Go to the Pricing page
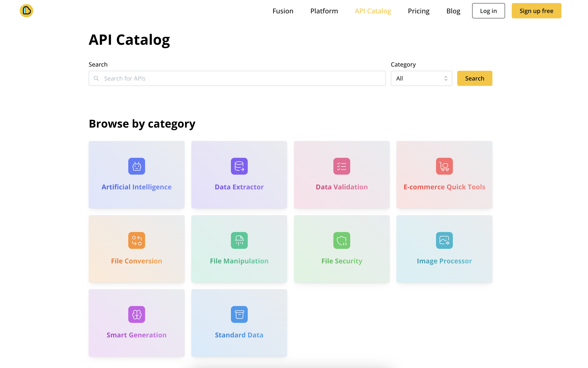This screenshot has height=368, width=588. [418, 11]
